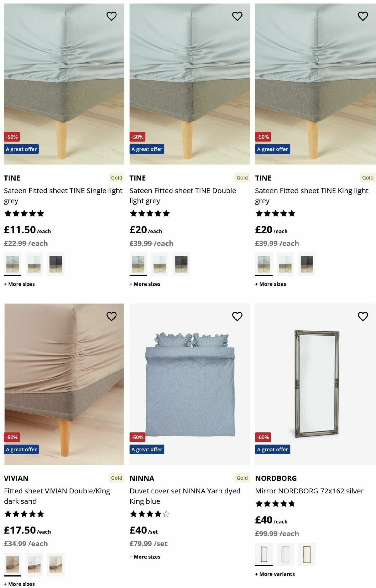Viewport: 376px width, 588px height.
Task: Click the star rating of TINE Double sheet
Action: (149, 214)
